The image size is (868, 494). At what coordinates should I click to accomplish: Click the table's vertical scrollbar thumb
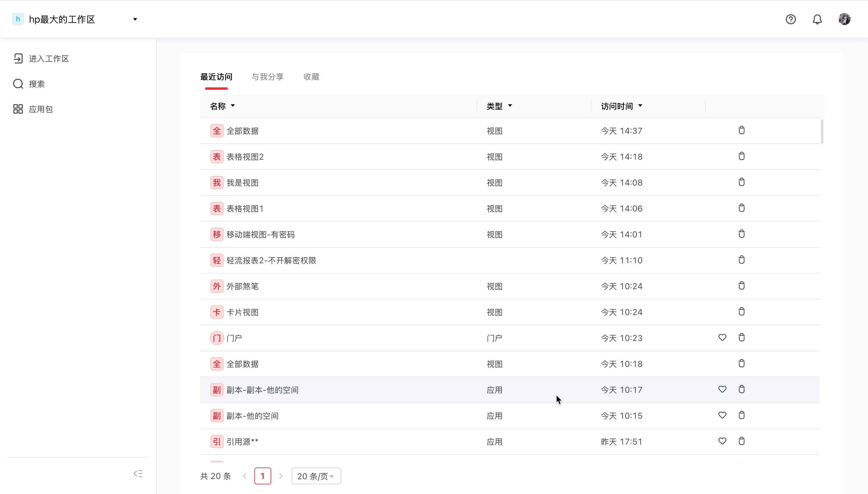(822, 132)
